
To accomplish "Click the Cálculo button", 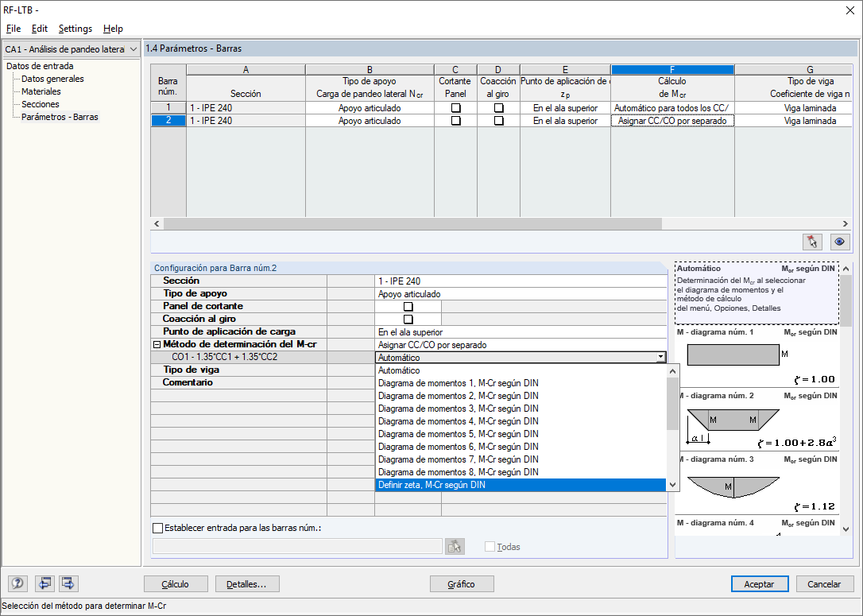I will tap(176, 584).
